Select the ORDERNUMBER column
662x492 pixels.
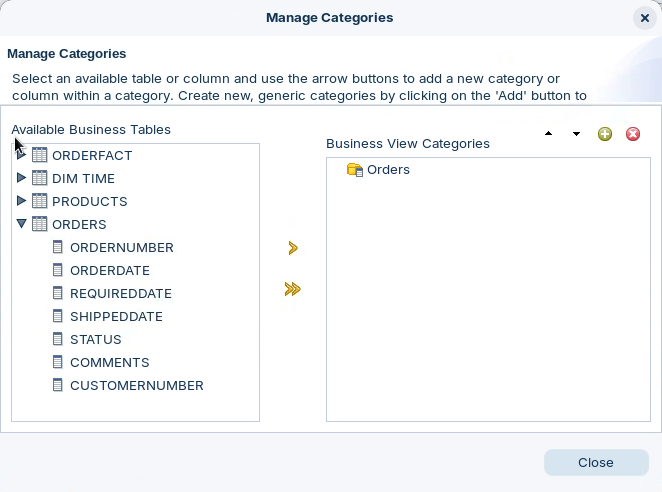(121, 247)
